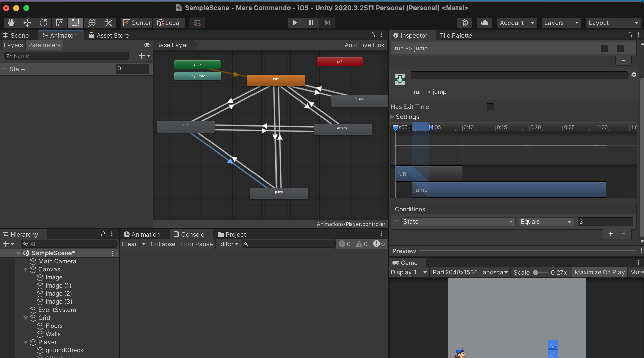Open the cloud services icon
This screenshot has width=644, height=358.
485,23
